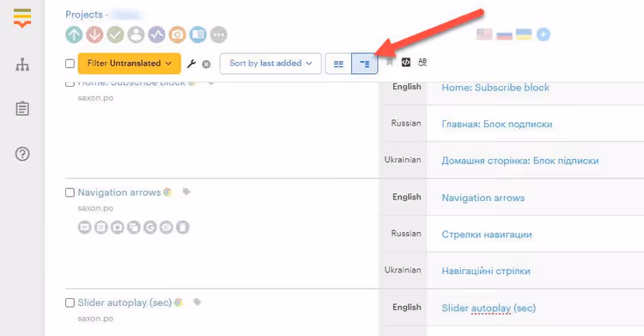
Task: Click the Russian label in Navigation arrows row
Action: 406,234
